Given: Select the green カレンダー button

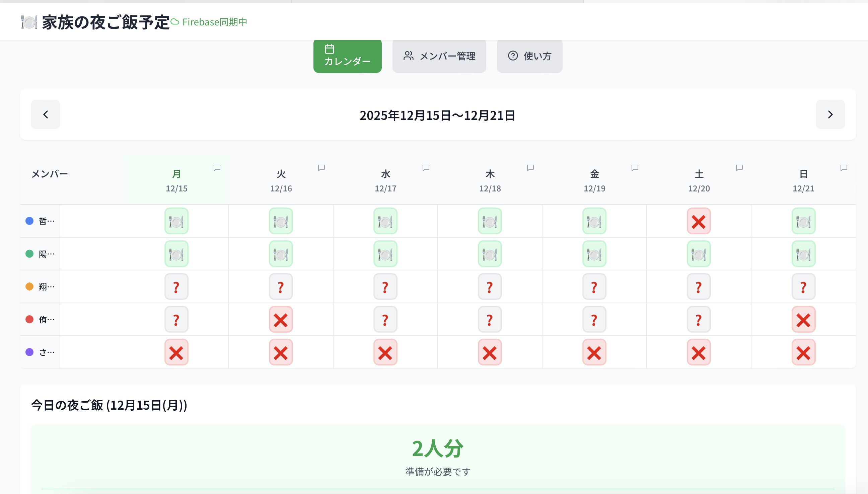Looking at the screenshot, I should [347, 56].
